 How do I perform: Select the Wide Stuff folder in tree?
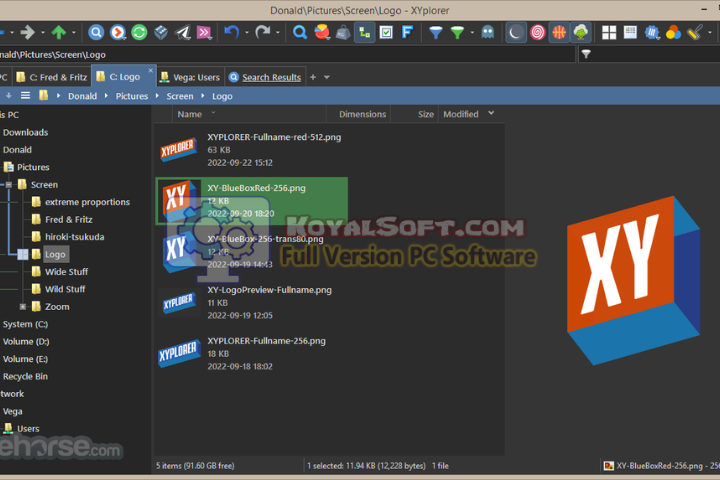(66, 271)
